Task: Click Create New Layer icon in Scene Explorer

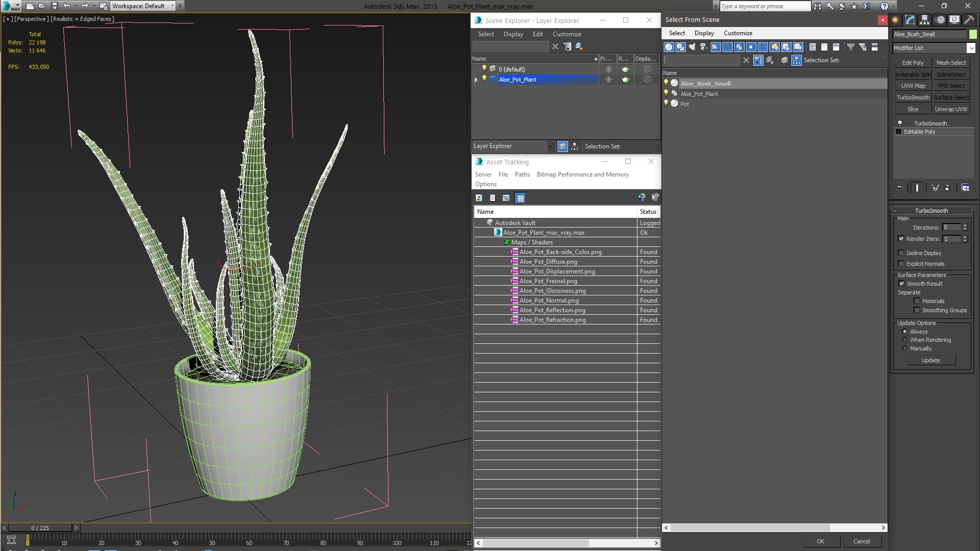Action: [579, 46]
